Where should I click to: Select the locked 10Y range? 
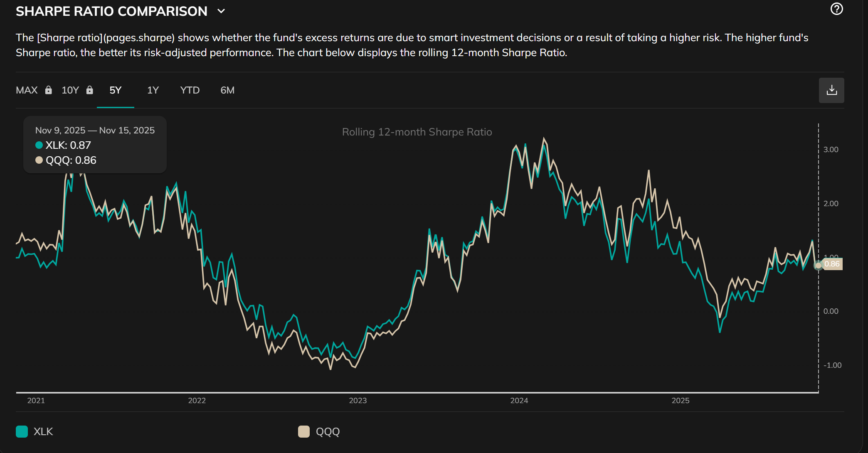point(70,90)
